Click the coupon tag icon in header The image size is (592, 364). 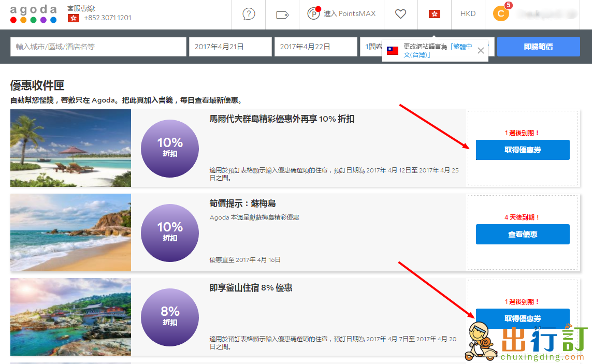pos(282,14)
